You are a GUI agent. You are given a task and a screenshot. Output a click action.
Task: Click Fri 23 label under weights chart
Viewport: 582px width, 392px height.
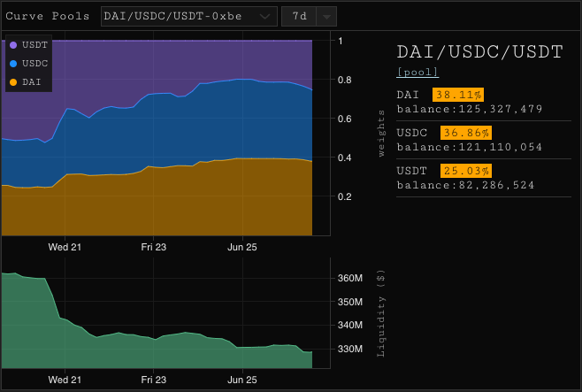pyautogui.click(x=154, y=247)
